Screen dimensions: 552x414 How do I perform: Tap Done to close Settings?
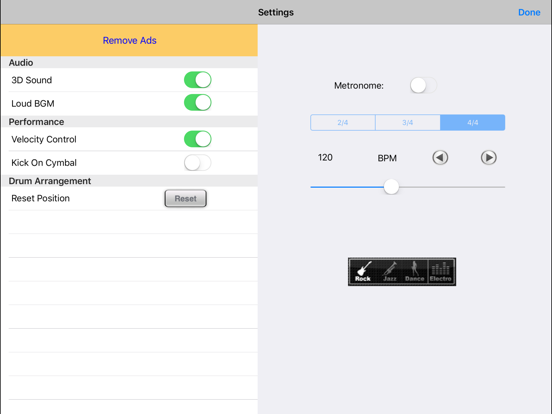[529, 12]
